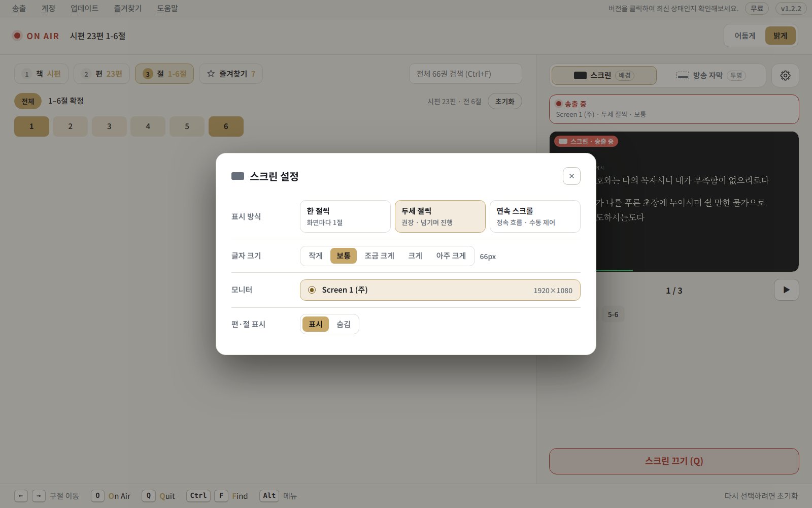Open the 계정 menu

pyautogui.click(x=48, y=9)
